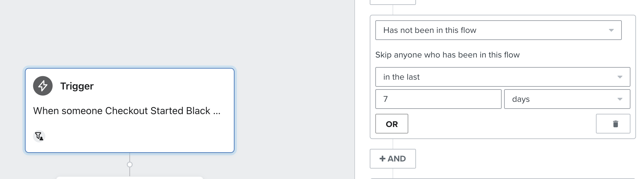Click caret arrow of "Has not been in this flow"

click(x=611, y=30)
